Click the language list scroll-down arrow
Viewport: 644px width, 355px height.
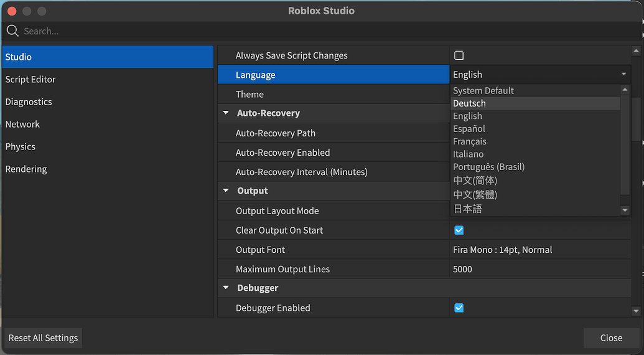(x=625, y=211)
